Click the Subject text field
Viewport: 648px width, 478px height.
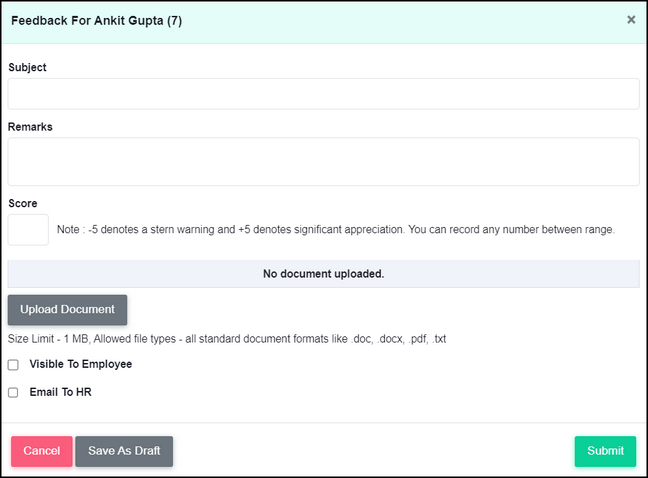(x=324, y=94)
